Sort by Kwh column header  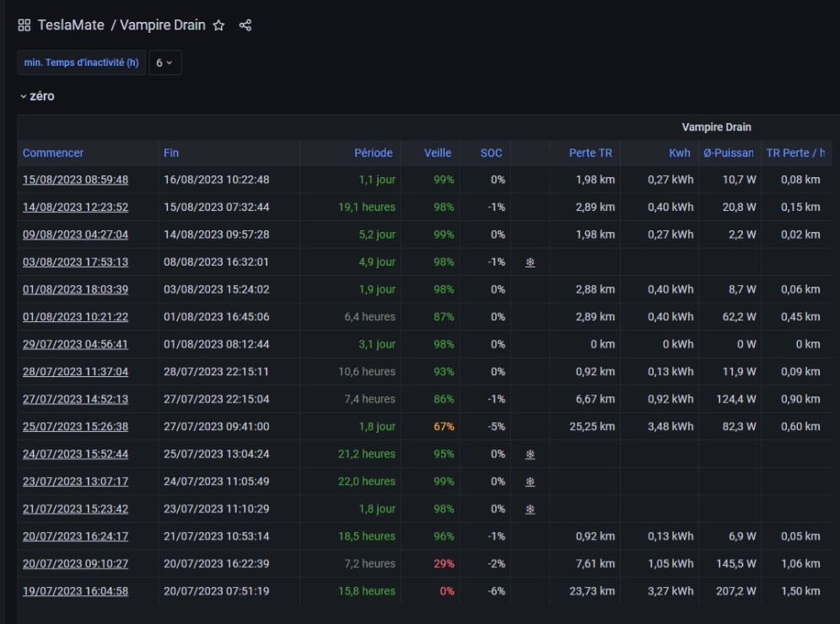[679, 153]
